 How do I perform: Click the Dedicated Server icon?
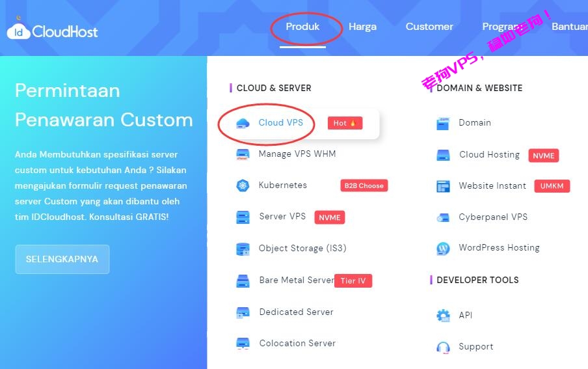tap(243, 312)
